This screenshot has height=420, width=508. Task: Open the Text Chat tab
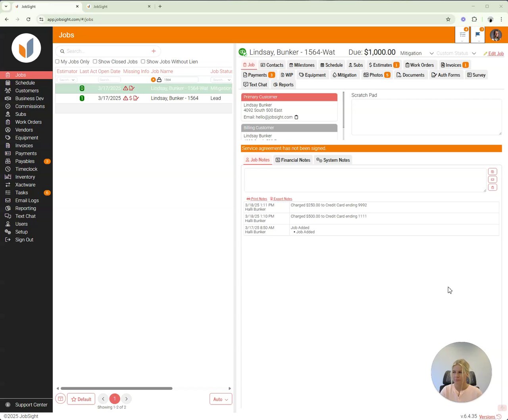tap(255, 84)
